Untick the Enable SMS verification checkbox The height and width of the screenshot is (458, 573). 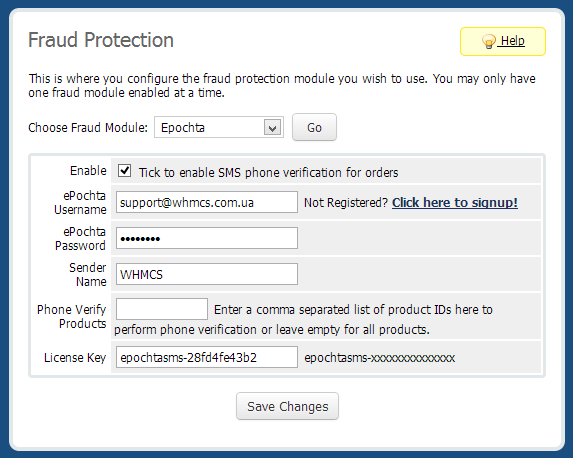click(125, 171)
